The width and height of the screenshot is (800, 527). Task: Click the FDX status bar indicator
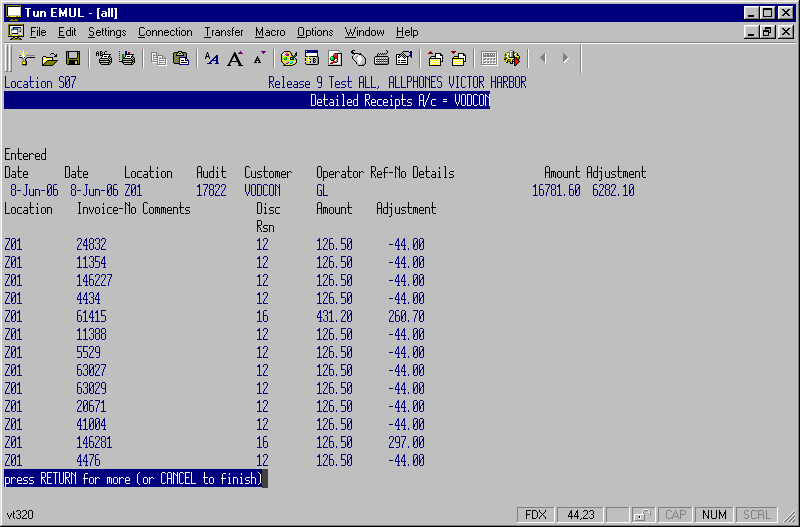[x=536, y=515]
